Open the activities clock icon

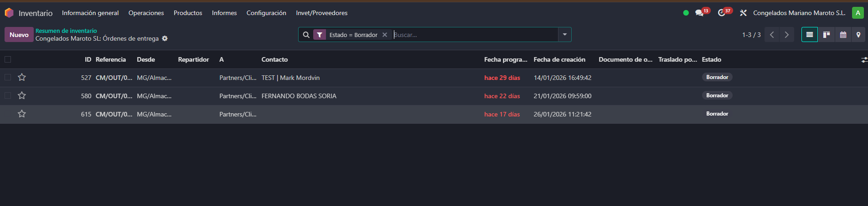pos(721,13)
